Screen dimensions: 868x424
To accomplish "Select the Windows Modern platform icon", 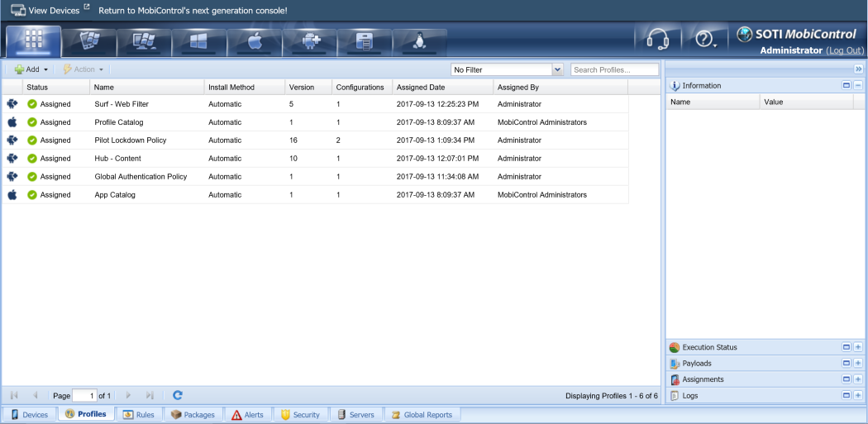I will [x=198, y=41].
